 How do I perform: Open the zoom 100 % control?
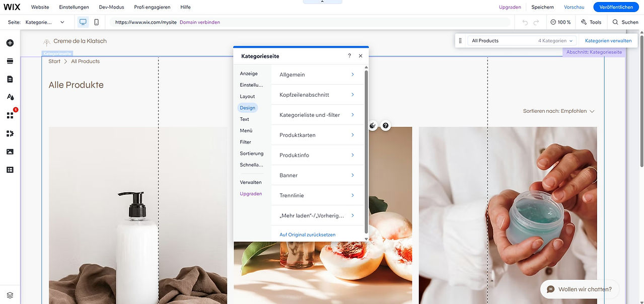coord(560,22)
